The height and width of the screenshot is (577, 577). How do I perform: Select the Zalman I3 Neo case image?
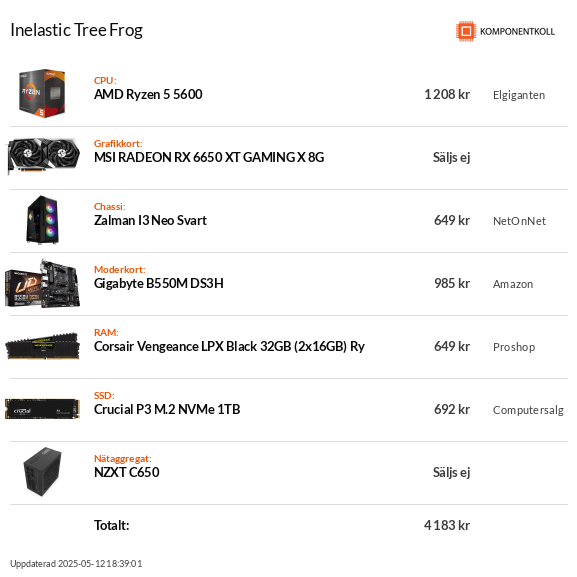[x=43, y=219]
